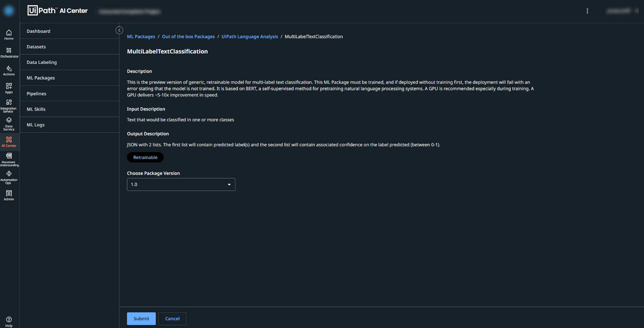
Task: Collapse the sidebar with chevron button
Action: [x=119, y=30]
